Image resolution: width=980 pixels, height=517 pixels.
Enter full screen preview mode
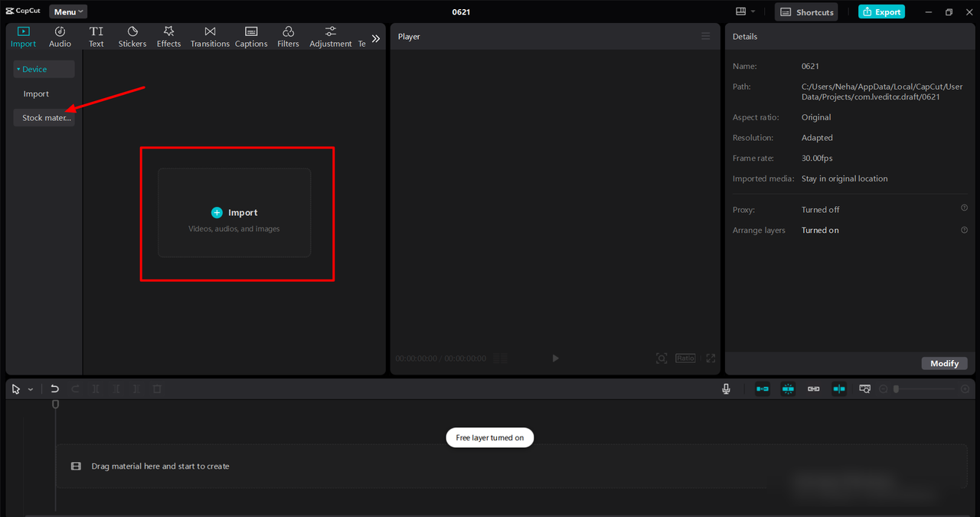[710, 358]
